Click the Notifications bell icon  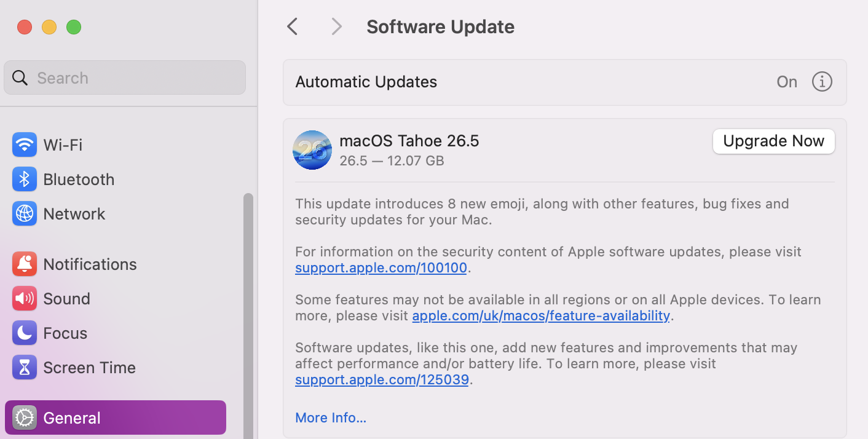(x=25, y=264)
